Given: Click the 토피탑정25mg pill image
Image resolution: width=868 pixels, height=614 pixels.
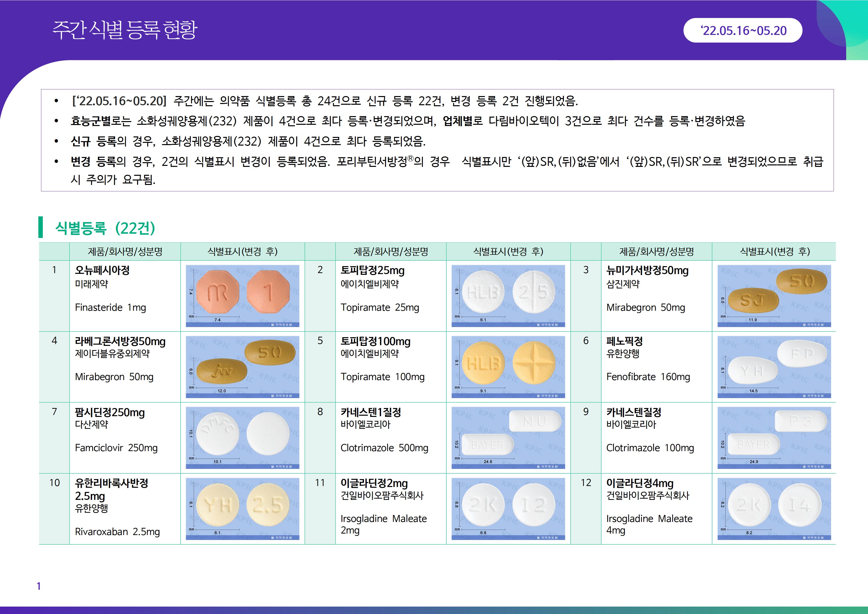Looking at the screenshot, I should pos(508,295).
